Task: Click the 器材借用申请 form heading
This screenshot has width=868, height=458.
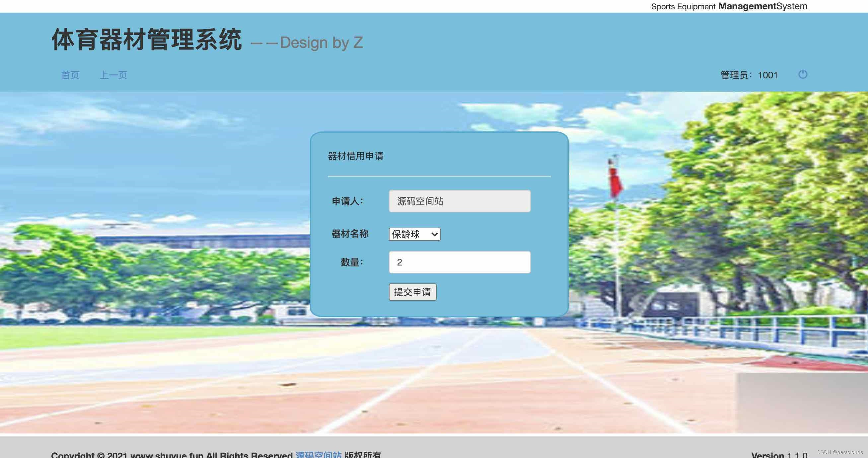Action: click(355, 156)
